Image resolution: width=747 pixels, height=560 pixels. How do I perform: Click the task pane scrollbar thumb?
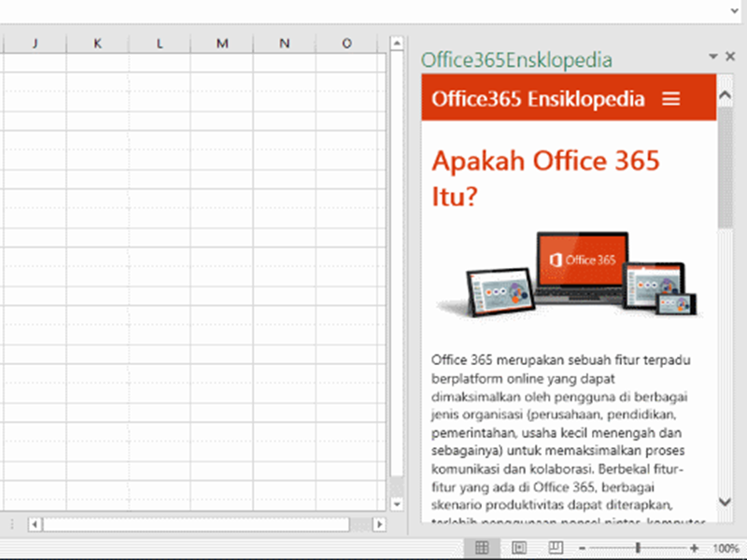[725, 168]
